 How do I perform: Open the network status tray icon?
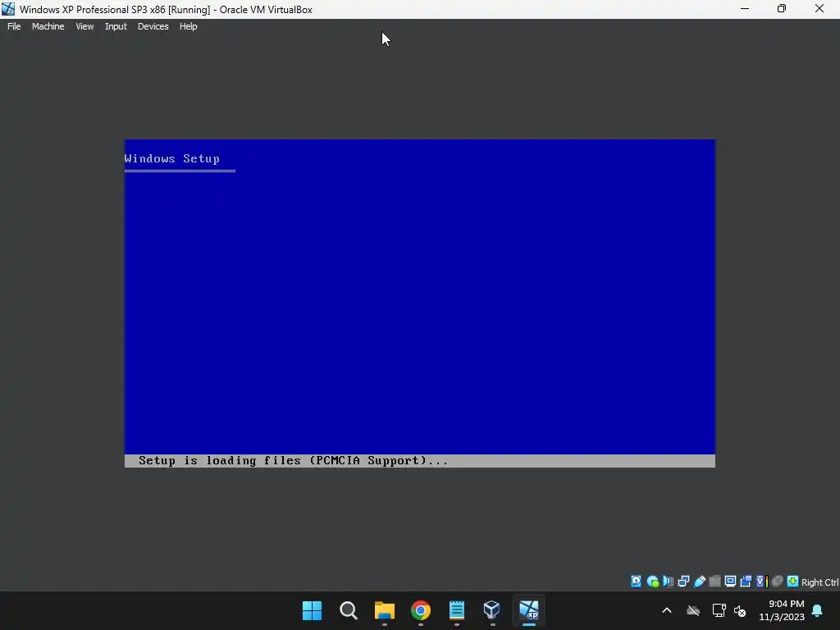point(719,610)
